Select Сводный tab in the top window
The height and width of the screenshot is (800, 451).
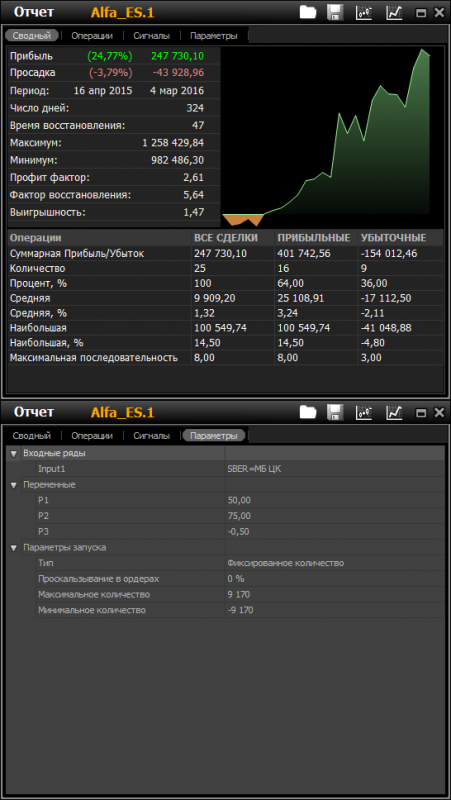click(32, 36)
